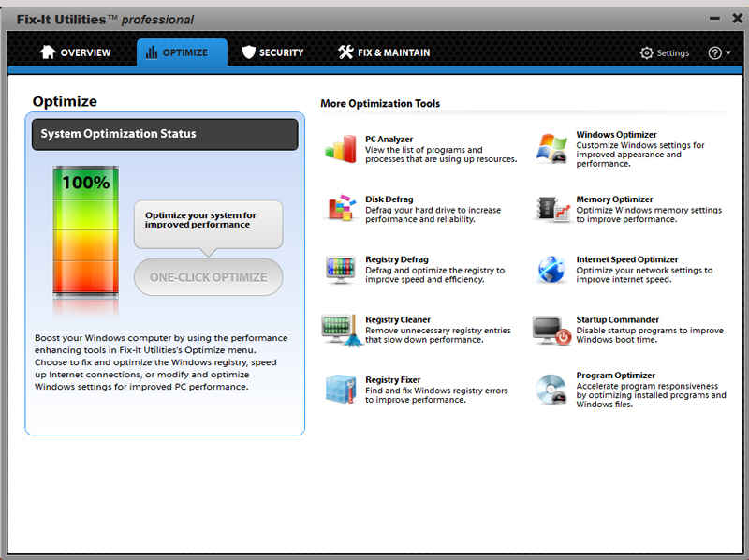The width and height of the screenshot is (749, 560).
Task: Open the PC Analyzer icon
Action: [x=340, y=149]
